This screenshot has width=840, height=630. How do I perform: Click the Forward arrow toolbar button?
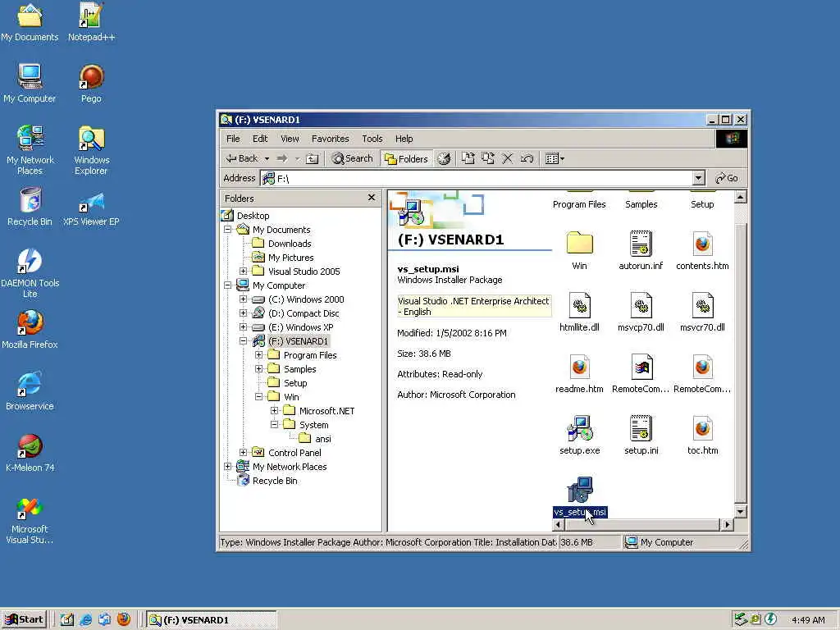pos(282,158)
